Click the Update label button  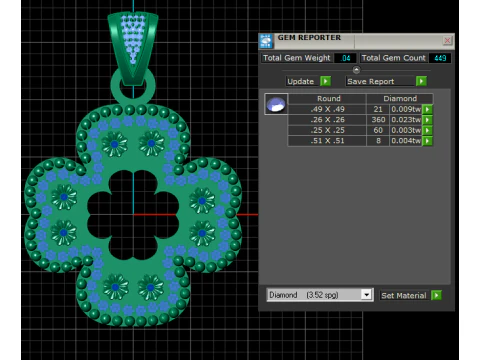point(301,81)
